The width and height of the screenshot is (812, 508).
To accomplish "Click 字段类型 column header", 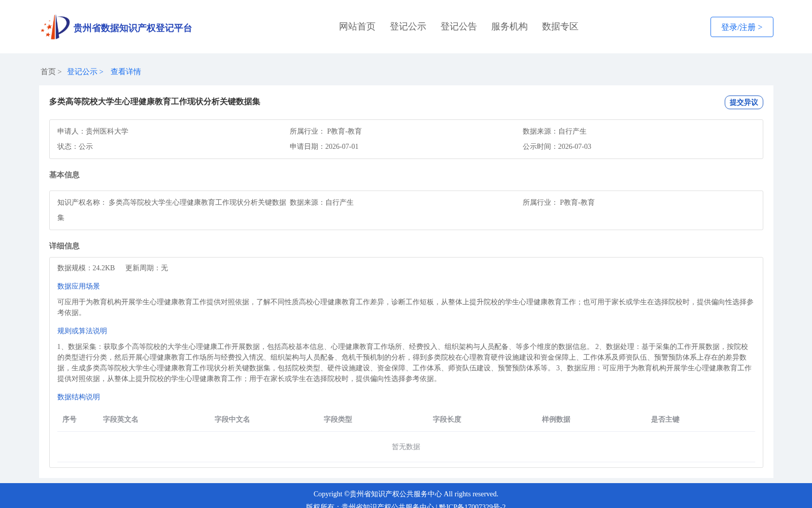I will [x=338, y=419].
